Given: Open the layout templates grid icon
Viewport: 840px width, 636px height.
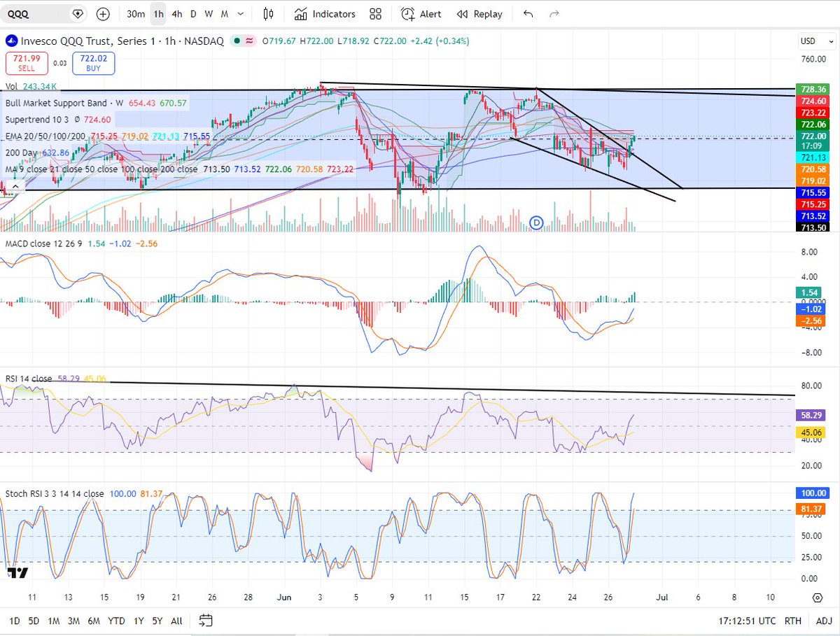Looking at the screenshot, I should click(x=375, y=14).
